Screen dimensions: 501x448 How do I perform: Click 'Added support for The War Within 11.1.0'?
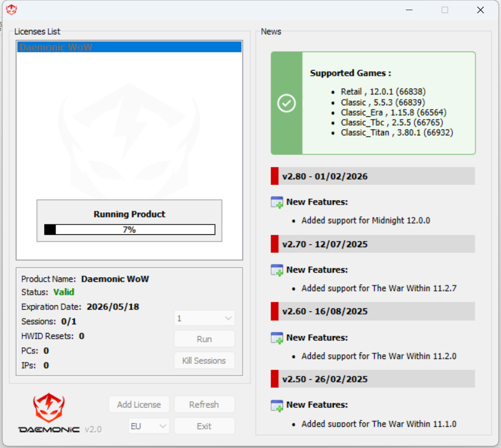pos(379,424)
